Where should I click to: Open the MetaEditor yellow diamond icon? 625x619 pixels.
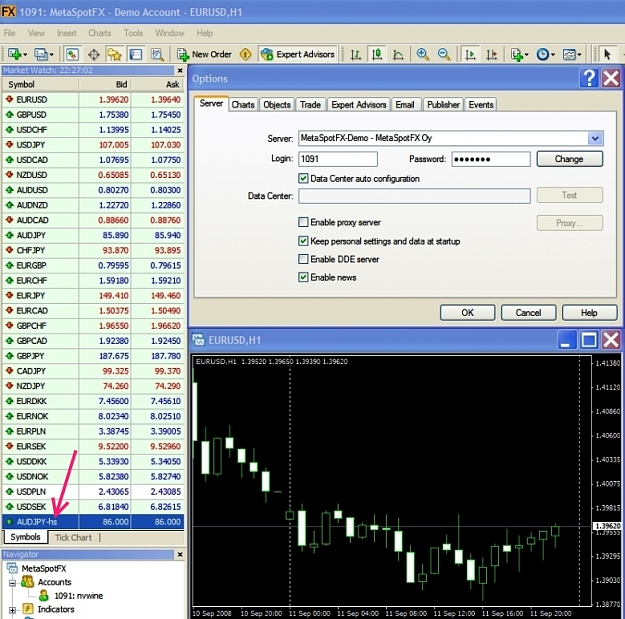pos(246,54)
